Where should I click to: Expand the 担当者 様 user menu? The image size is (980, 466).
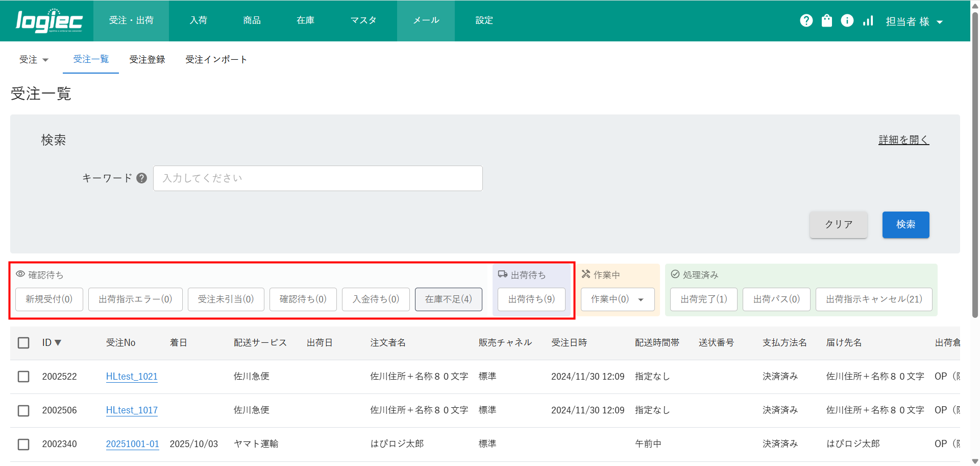[914, 21]
